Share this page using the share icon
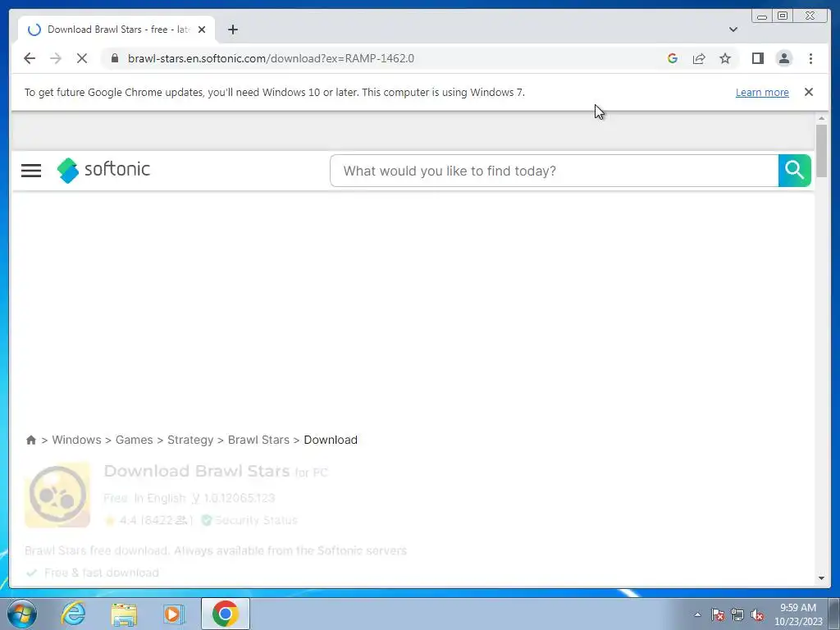 699,58
